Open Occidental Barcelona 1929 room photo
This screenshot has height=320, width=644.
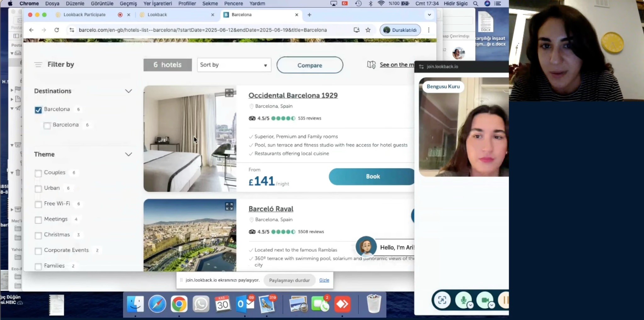pyautogui.click(x=190, y=139)
